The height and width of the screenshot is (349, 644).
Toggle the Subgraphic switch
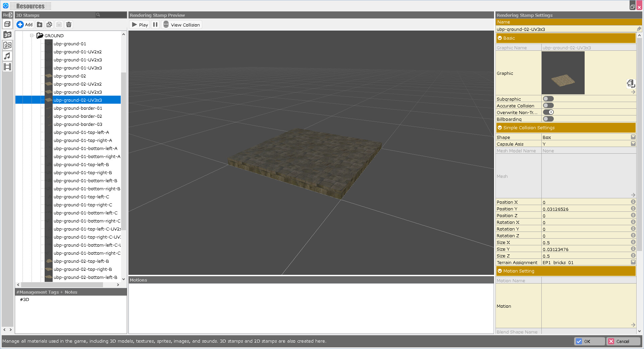[x=548, y=98]
